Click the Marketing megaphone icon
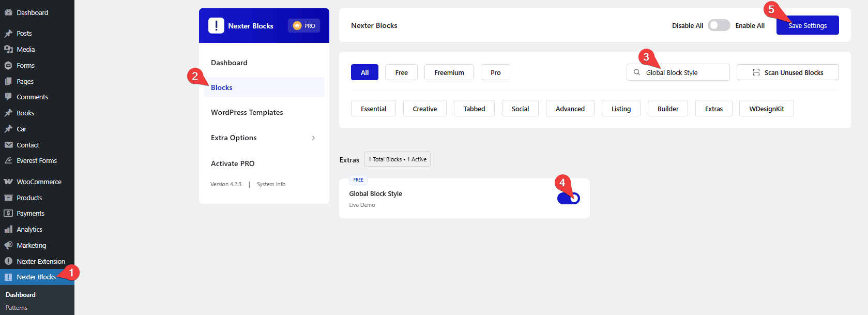 pyautogui.click(x=8, y=245)
